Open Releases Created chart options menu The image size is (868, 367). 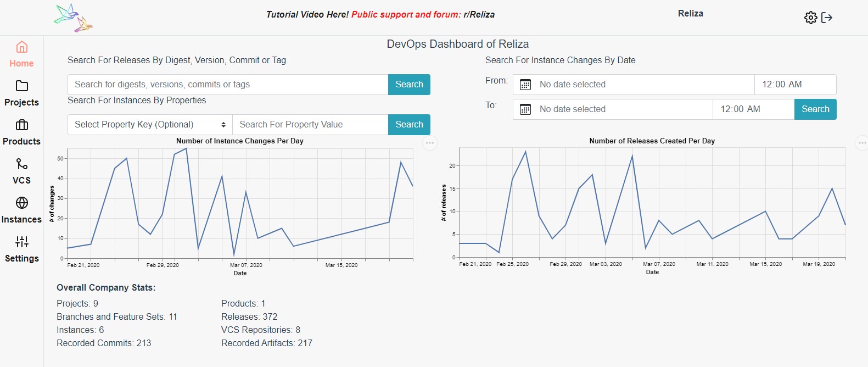click(x=862, y=143)
